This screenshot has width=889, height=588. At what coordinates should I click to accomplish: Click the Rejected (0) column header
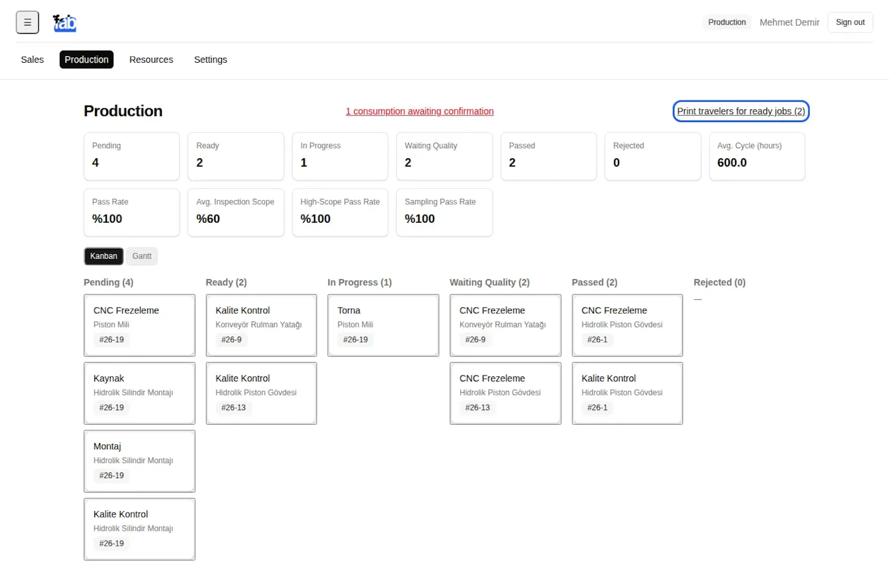click(720, 282)
